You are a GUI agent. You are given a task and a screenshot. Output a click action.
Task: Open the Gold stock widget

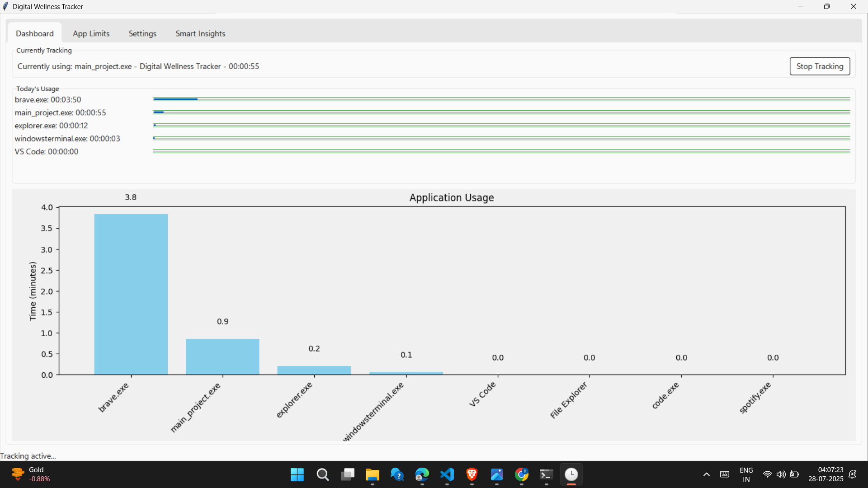31,474
